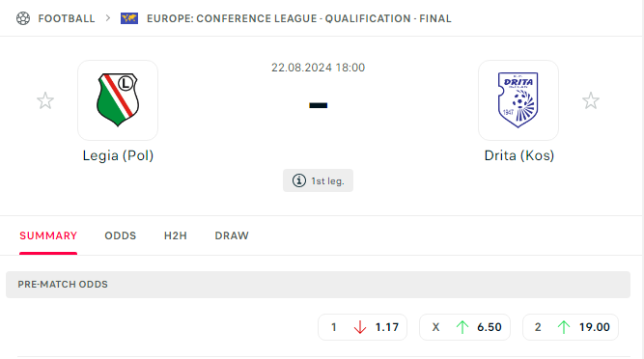
Task: Click the football soccer ball icon
Action: tap(23, 18)
